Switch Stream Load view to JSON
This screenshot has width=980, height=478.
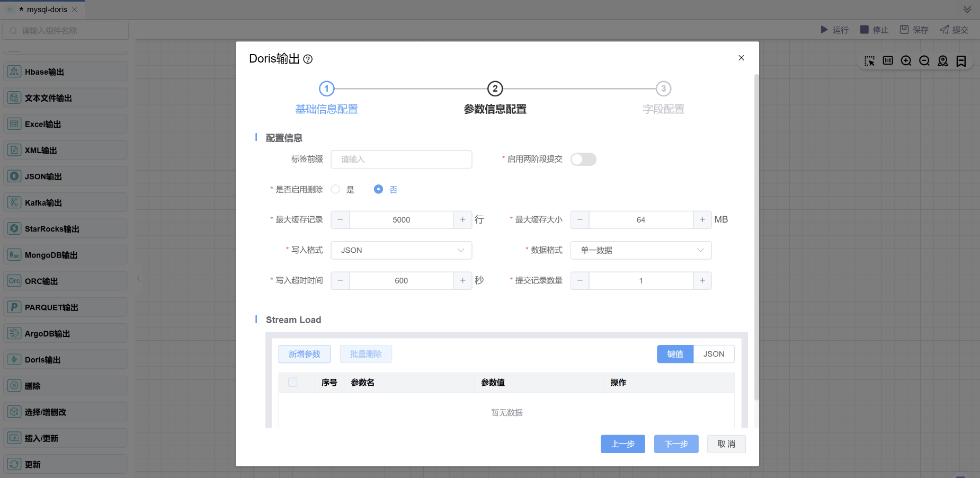pyautogui.click(x=714, y=354)
